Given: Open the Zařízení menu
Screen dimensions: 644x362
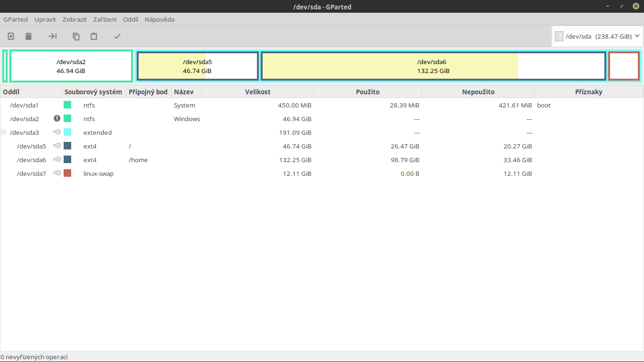Looking at the screenshot, I should pyautogui.click(x=105, y=19).
